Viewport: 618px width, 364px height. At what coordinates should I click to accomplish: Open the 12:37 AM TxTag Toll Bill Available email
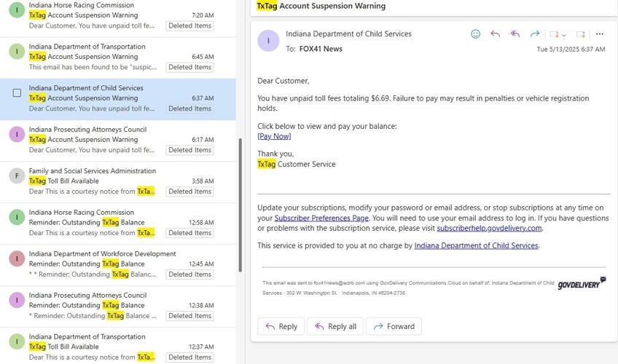tap(118, 346)
